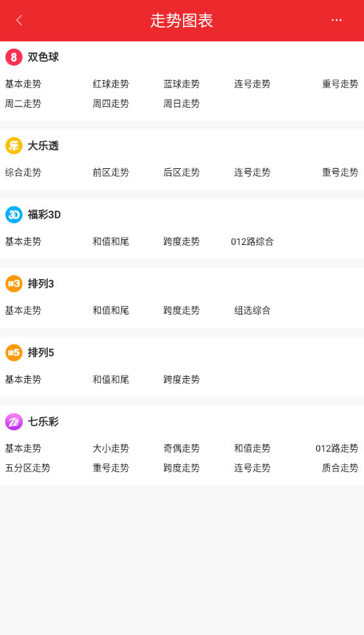
Task: Tap the back arrow icon
Action: pyautogui.click(x=19, y=20)
